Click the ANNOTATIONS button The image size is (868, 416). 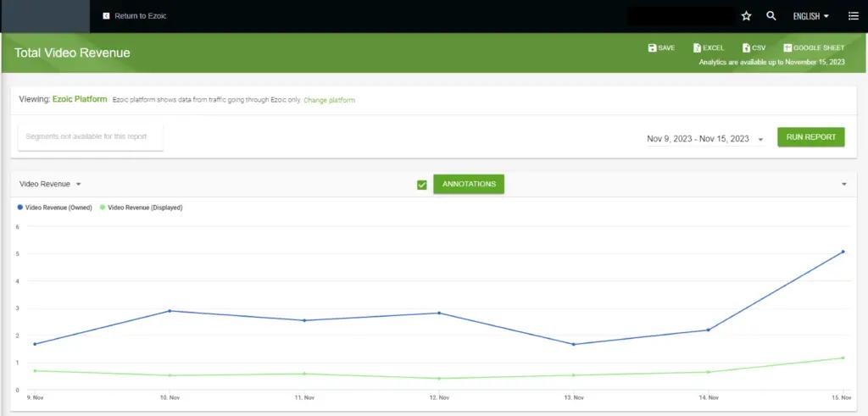tap(469, 184)
